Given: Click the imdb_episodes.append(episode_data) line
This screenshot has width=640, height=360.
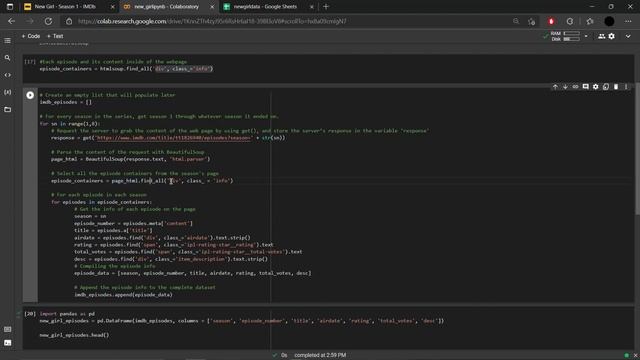Looking at the screenshot, I should tap(123, 295).
